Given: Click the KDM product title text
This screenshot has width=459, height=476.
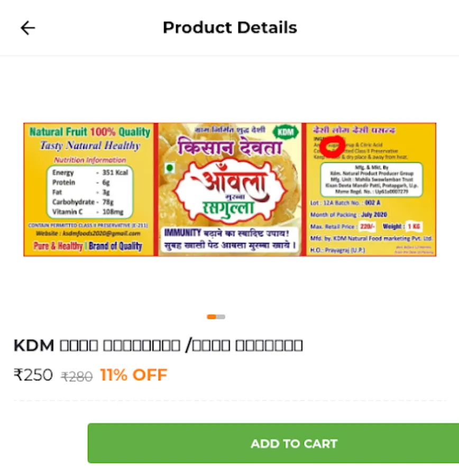Looking at the screenshot, I should (158, 345).
